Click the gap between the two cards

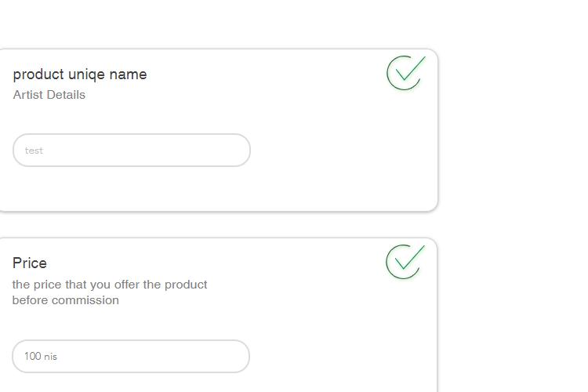tap(217, 224)
